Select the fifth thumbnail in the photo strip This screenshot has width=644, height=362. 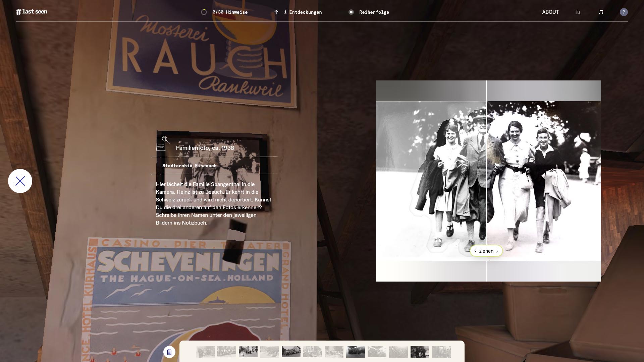291,352
